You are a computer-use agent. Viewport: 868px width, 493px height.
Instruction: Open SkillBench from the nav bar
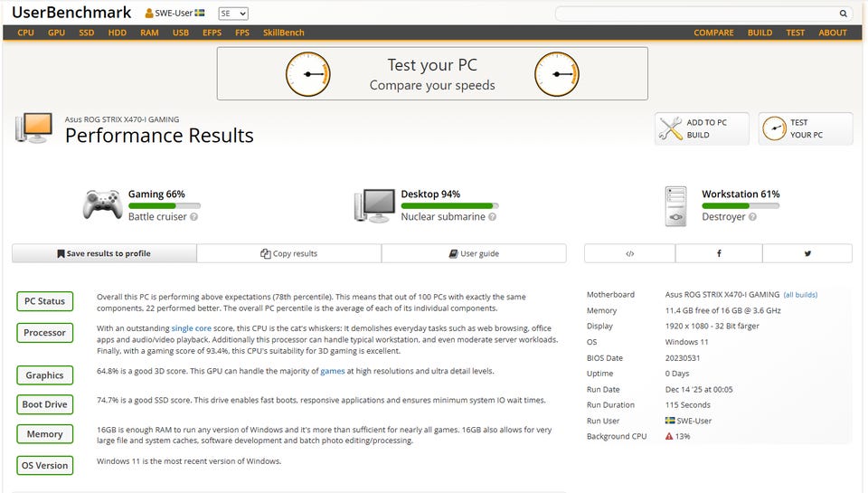click(283, 33)
